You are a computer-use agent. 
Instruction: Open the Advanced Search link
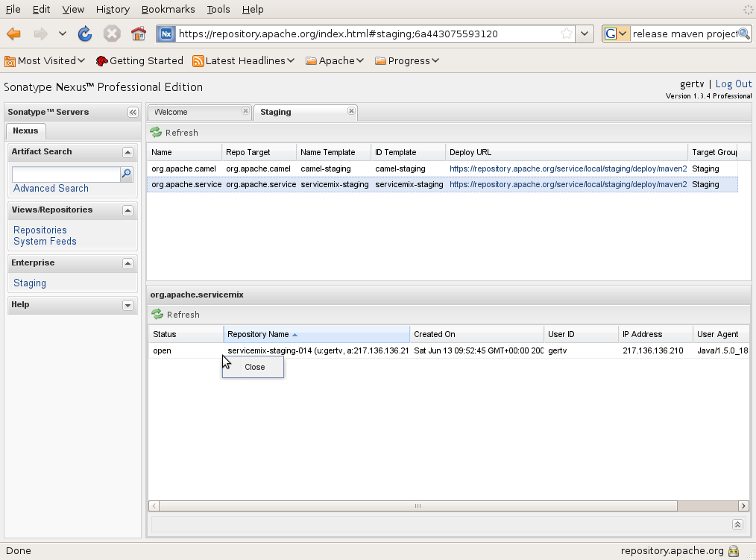click(51, 188)
